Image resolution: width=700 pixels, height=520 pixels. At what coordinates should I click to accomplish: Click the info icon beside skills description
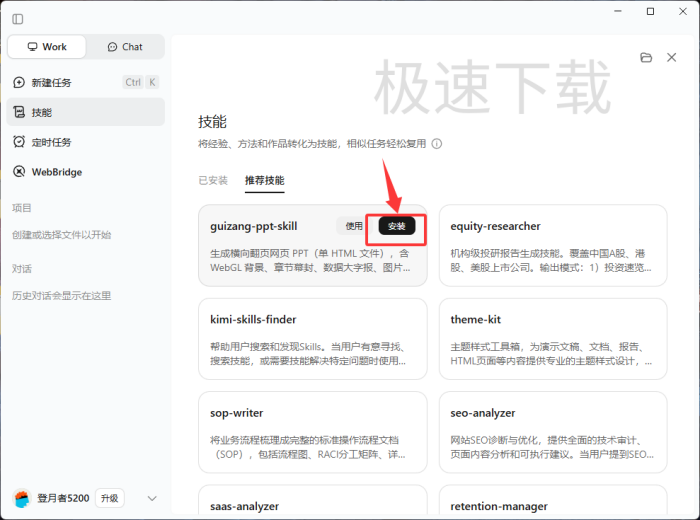437,144
